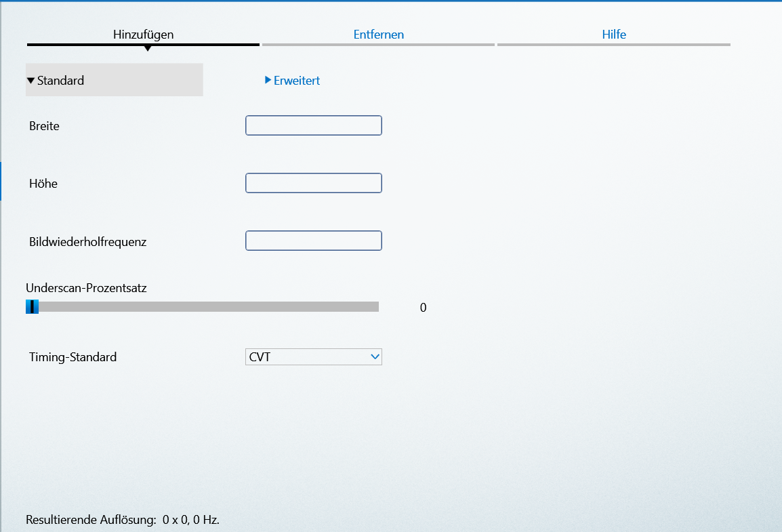Click the Underscan-Prozentsatz slider handle

[32, 307]
